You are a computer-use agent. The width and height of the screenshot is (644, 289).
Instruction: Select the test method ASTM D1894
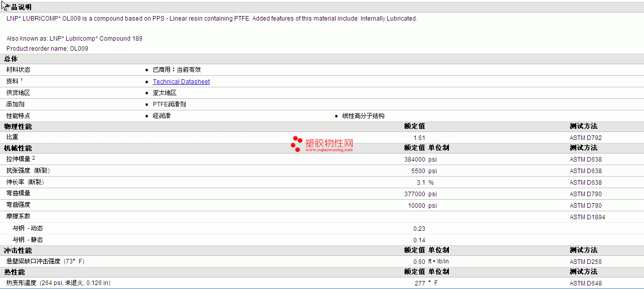tap(587, 217)
